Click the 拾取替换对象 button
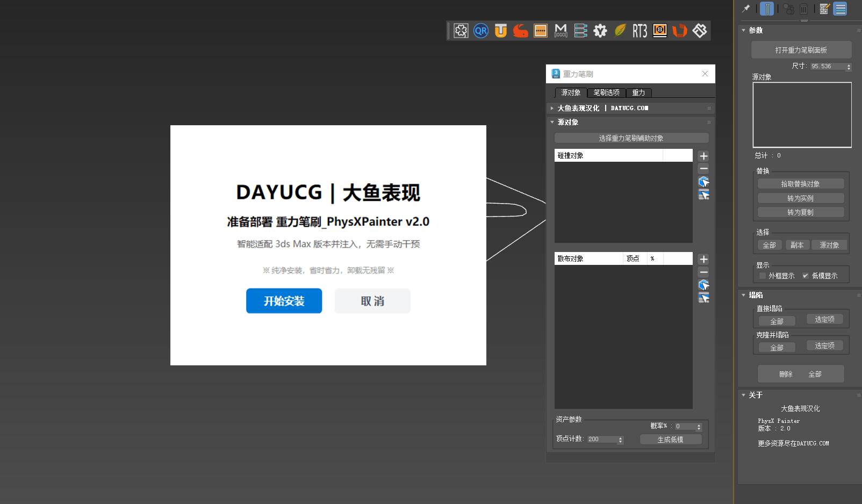Viewport: 862px width, 504px height. tap(801, 184)
